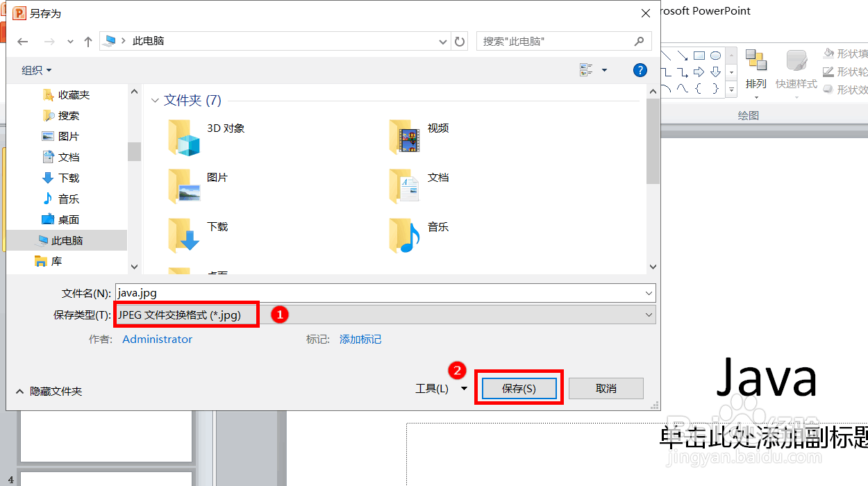Click the Administrator author value
868x486 pixels.
click(x=157, y=340)
